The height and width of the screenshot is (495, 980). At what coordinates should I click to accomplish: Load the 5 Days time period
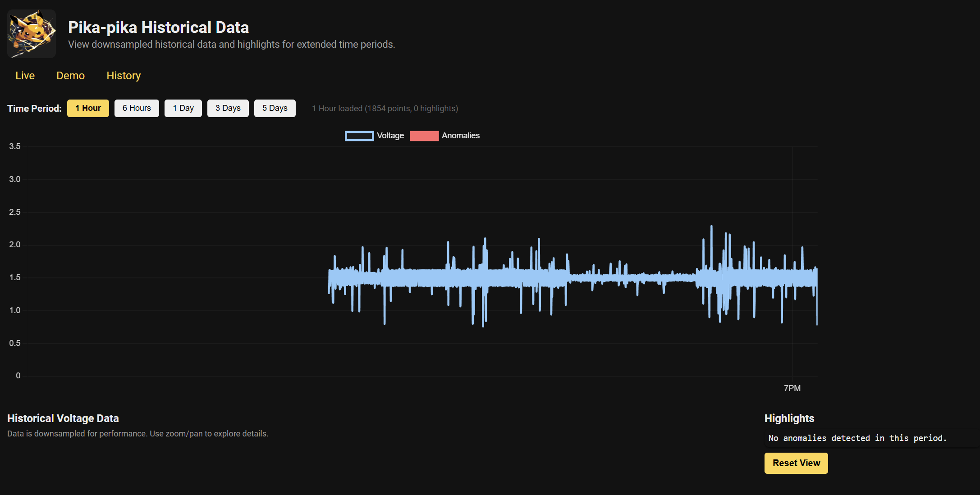tap(275, 108)
